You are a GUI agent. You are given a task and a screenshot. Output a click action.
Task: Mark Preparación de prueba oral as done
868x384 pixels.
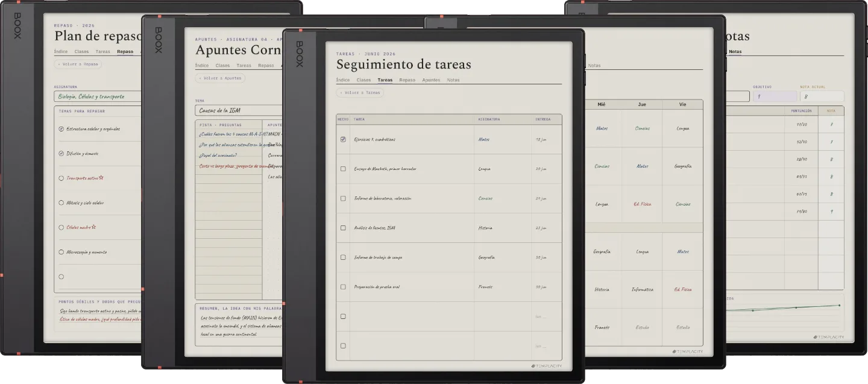click(343, 287)
